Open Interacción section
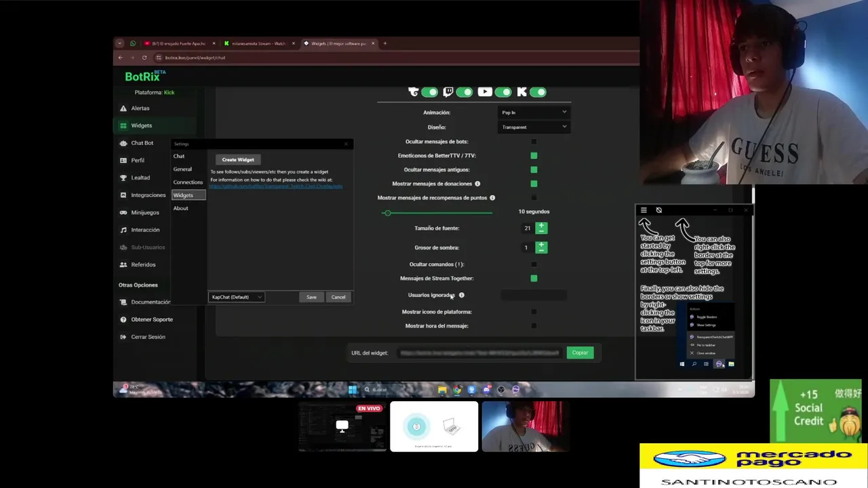The height and width of the screenshot is (488, 868). pyautogui.click(x=145, y=230)
